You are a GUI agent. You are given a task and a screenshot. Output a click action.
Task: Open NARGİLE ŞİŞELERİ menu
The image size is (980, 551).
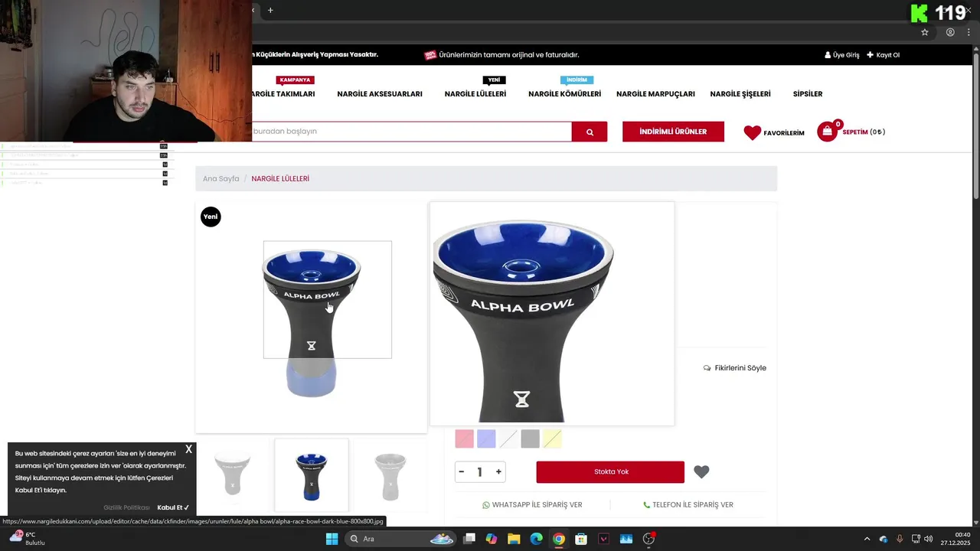click(740, 94)
